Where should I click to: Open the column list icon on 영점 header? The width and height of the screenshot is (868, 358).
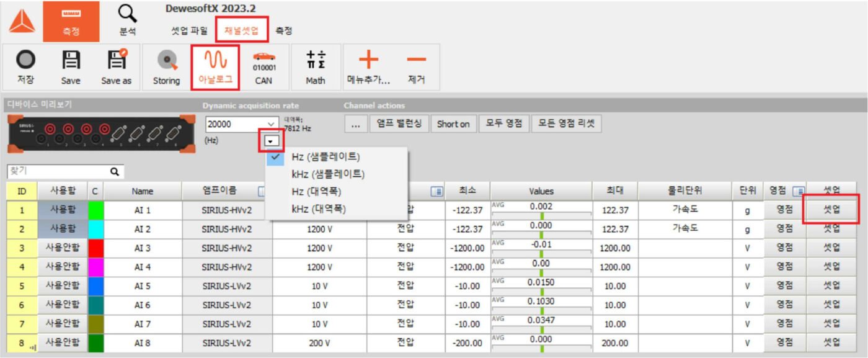coord(799,191)
